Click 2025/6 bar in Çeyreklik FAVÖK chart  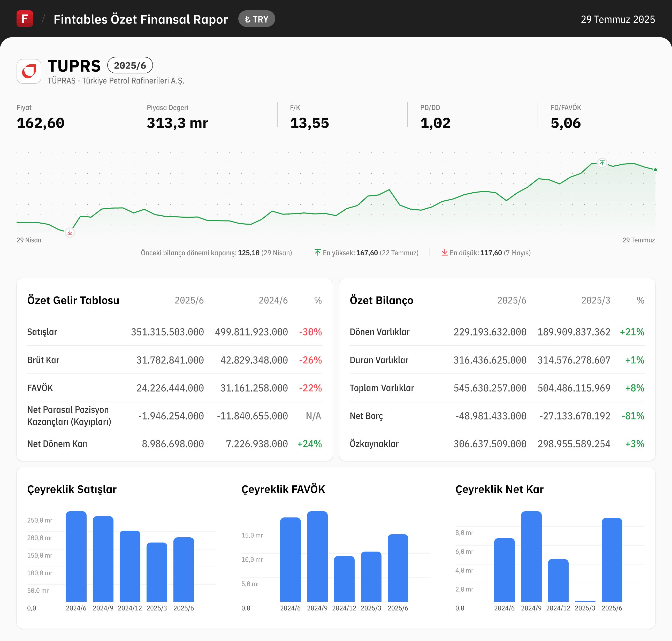[398, 568]
